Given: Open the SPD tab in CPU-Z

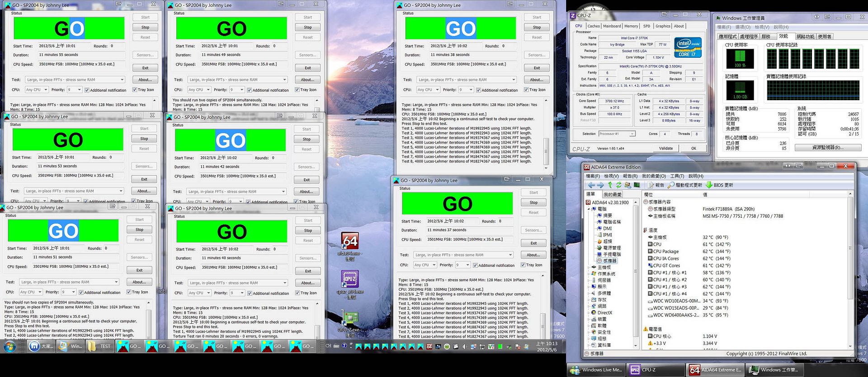Looking at the screenshot, I should coord(646,26).
